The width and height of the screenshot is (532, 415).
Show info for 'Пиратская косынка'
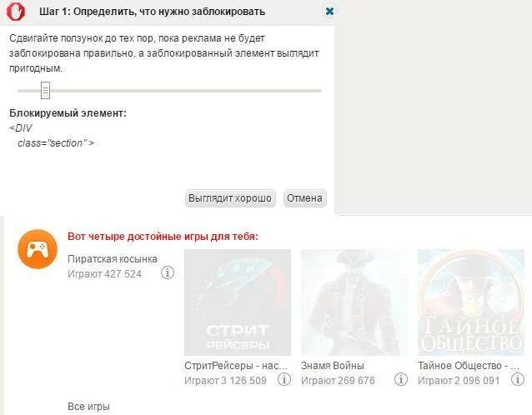tap(168, 272)
